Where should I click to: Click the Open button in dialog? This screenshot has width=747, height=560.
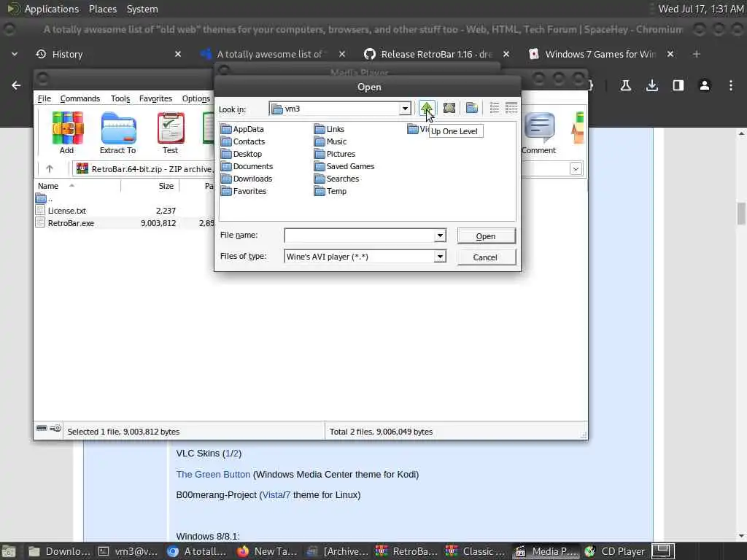pos(486,236)
